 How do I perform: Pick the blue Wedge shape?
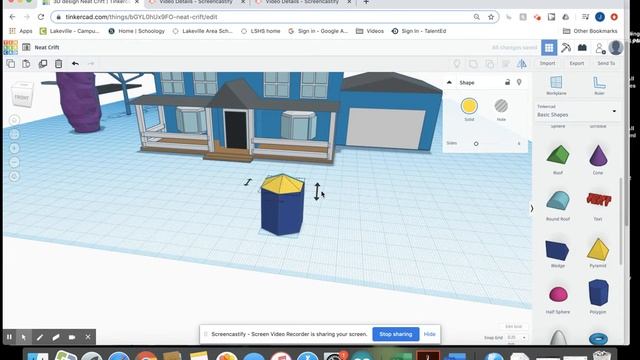tap(557, 250)
